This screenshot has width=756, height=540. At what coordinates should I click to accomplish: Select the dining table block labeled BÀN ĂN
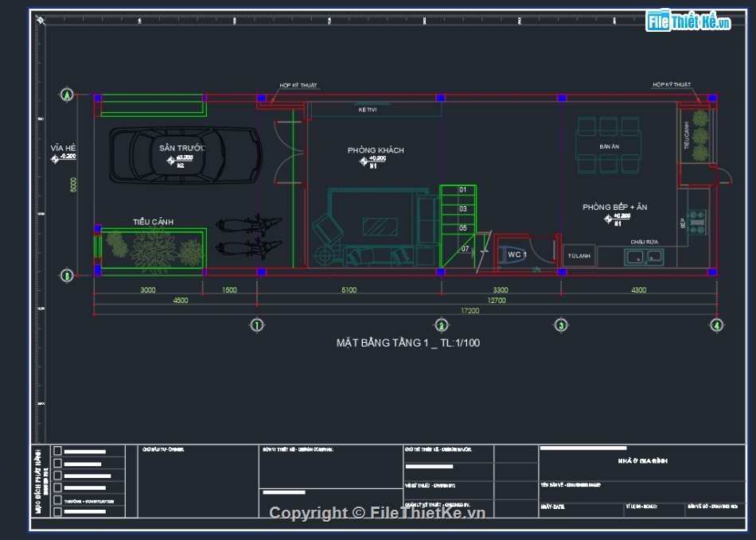click(609, 146)
